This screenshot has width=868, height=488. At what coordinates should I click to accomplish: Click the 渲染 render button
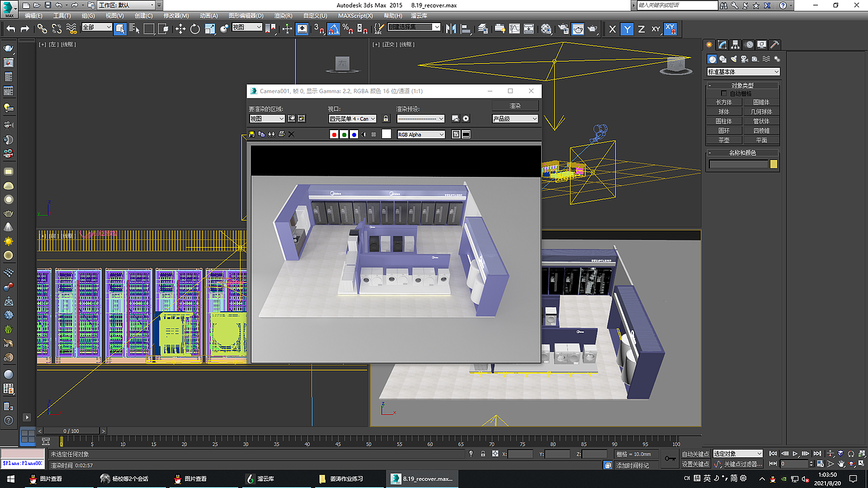coord(514,105)
